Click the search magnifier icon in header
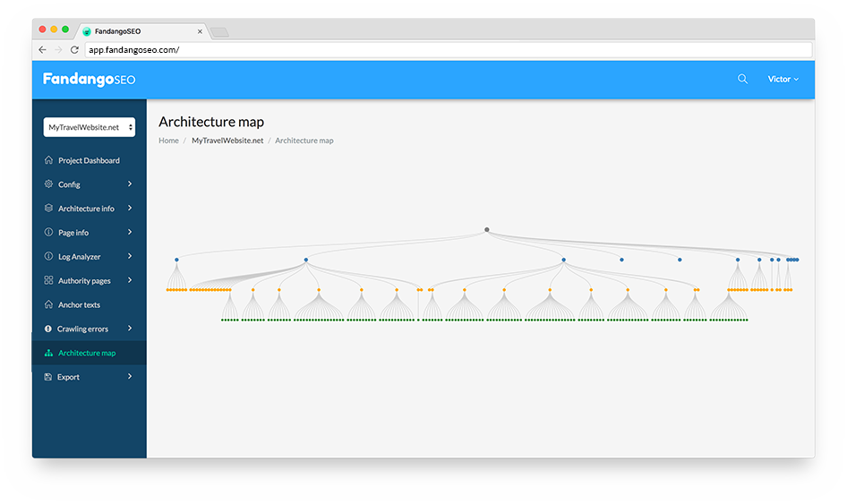The height and width of the screenshot is (504, 847). click(x=743, y=79)
